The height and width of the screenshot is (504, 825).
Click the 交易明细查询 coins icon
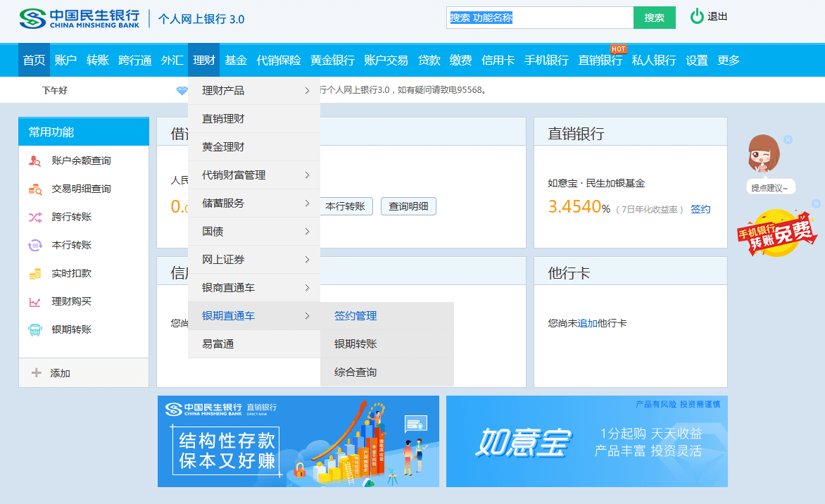click(x=34, y=189)
